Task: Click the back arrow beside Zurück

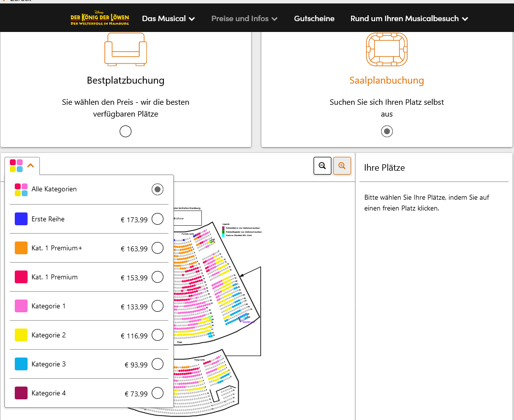Action: point(5,1)
